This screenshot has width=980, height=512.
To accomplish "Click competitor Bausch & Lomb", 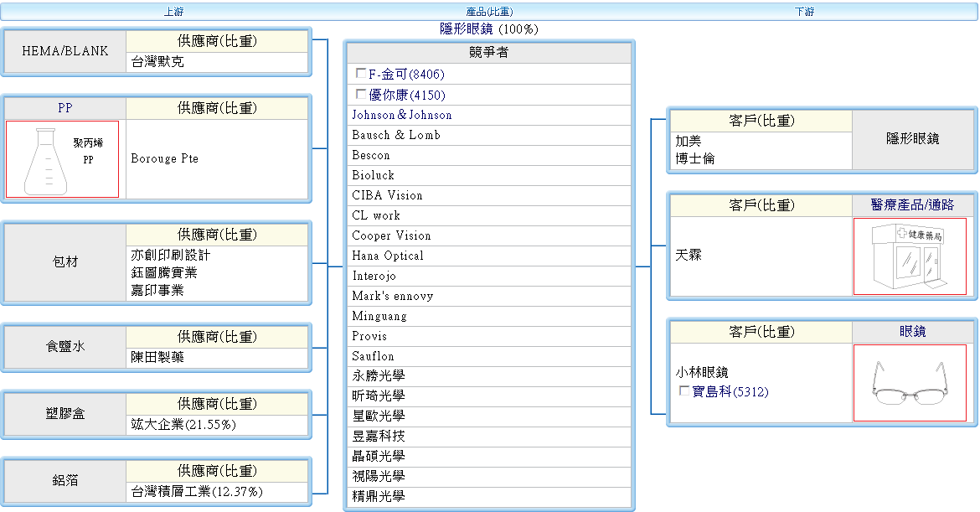I will [396, 135].
